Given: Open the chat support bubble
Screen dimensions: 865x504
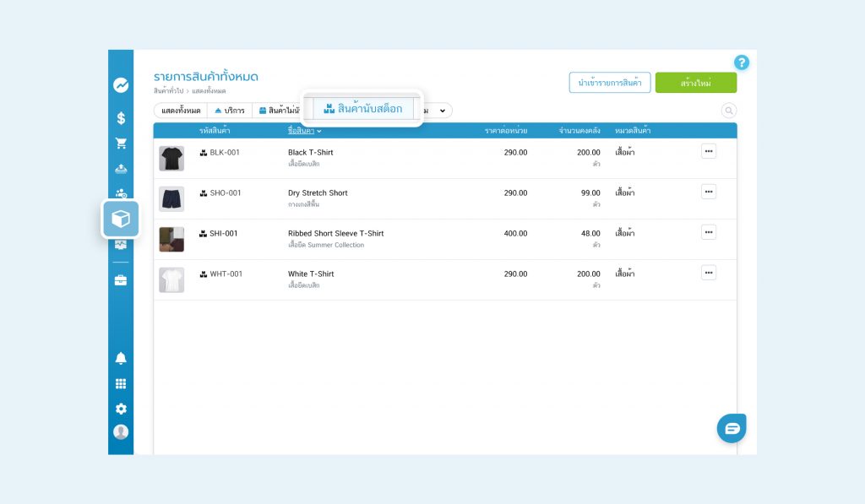Looking at the screenshot, I should point(732,428).
